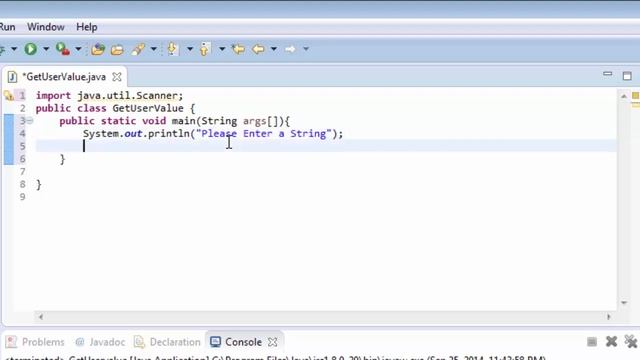Image resolution: width=640 pixels, height=360 pixels.
Task: Click the public class GetUserValue line
Action: [x=116, y=108]
